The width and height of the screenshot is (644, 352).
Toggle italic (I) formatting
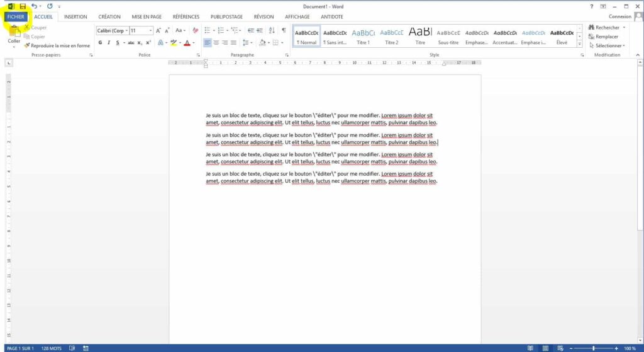[109, 43]
